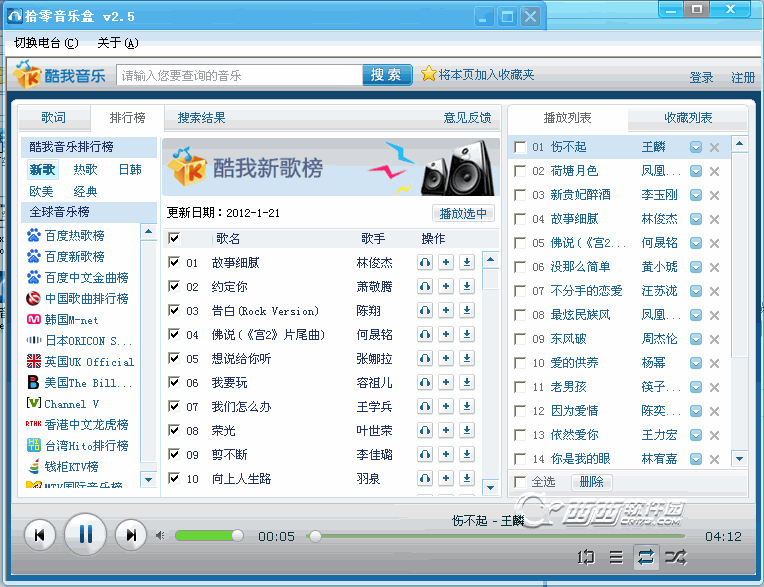The image size is (764, 587).
Task: Open 钱柜KTV榜 chart
Action: (71, 467)
